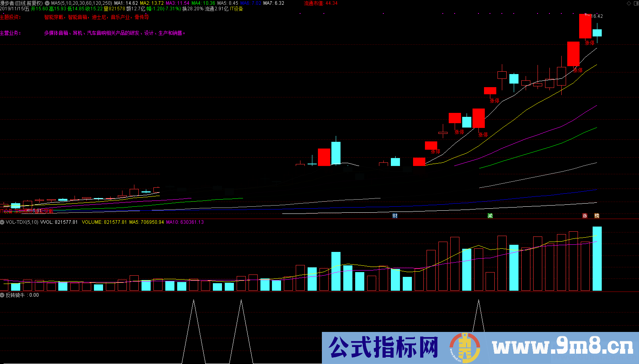Click the MA7: 6.32 value
Image resolution: width=639 pixels, height=364 pixels.
[274, 3]
